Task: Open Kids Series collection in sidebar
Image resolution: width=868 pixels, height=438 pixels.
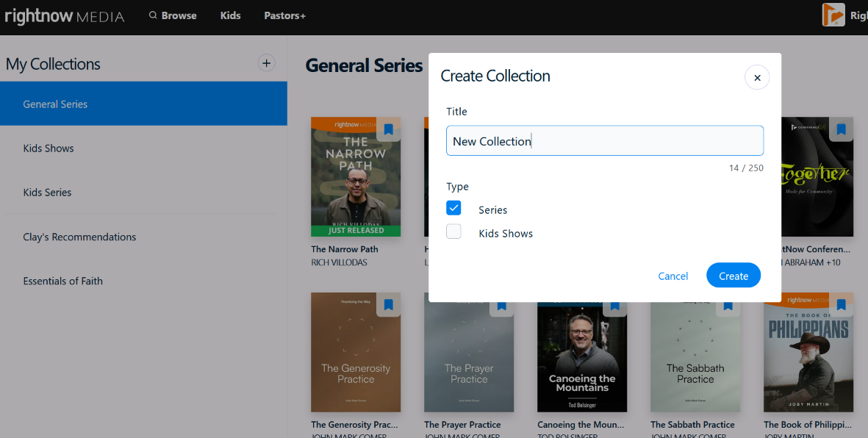Action: click(143, 192)
